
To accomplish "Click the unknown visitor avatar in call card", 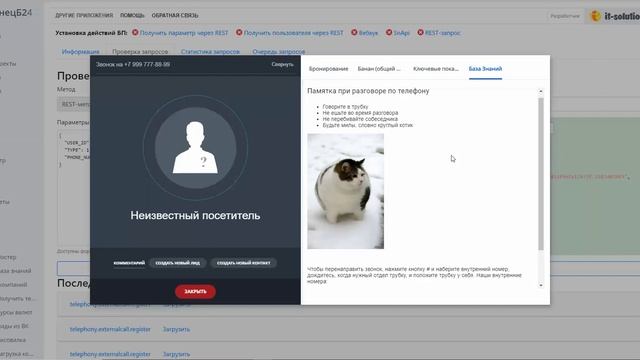I will click(195, 147).
